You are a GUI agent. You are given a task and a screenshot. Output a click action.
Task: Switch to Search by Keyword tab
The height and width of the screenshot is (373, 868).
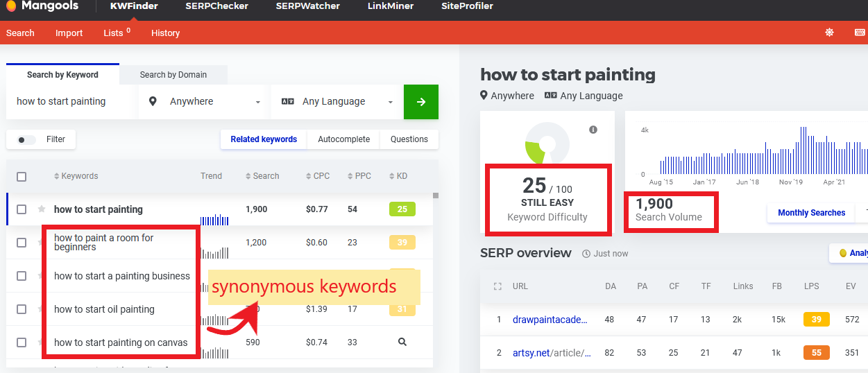[x=62, y=74]
